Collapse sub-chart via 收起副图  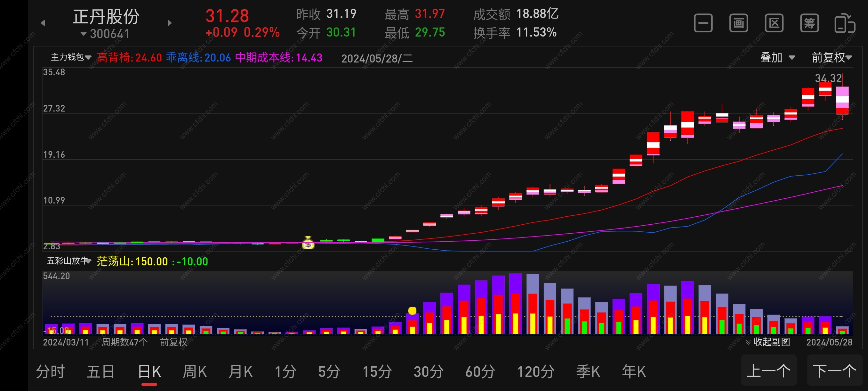click(x=768, y=342)
